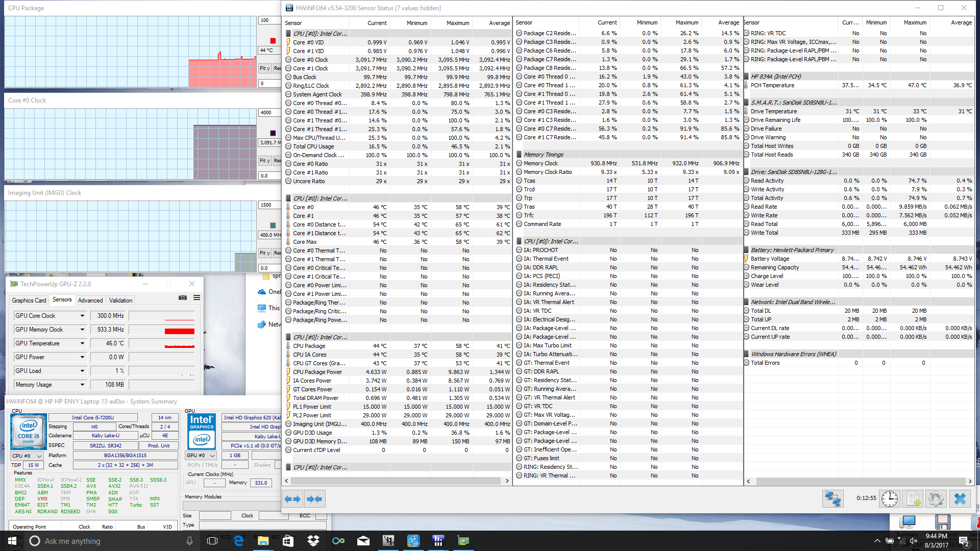
Task: Click Fit y in Core #0 Clock graph
Action: click(265, 161)
